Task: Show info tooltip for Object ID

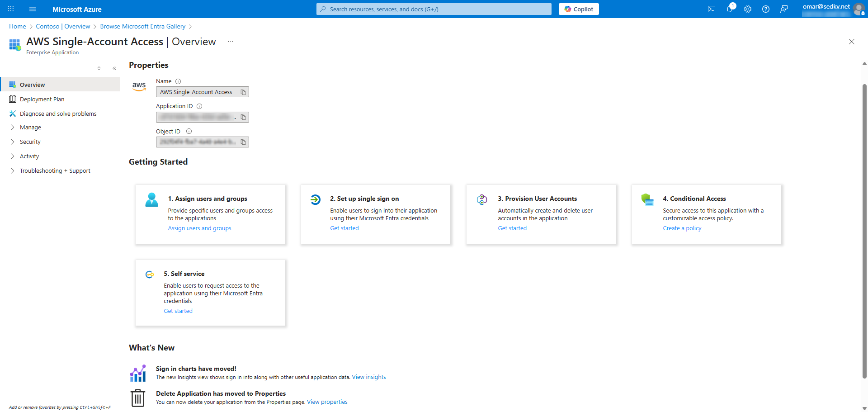Action: pos(189,131)
